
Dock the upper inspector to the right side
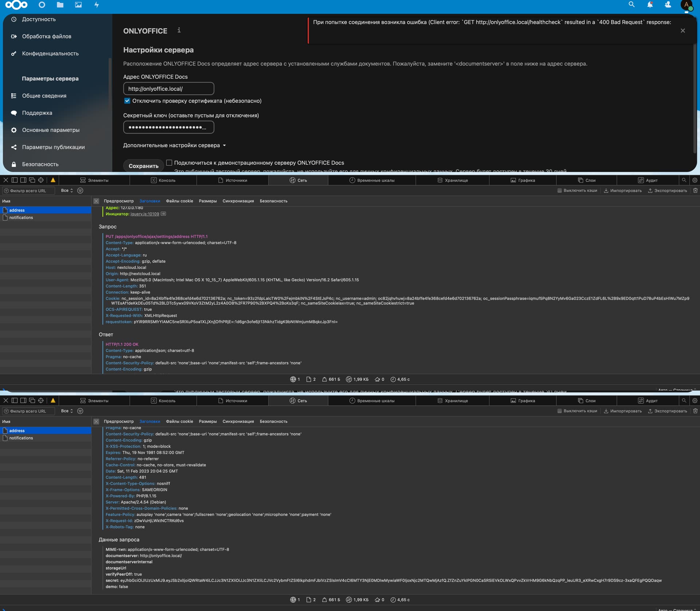(x=23, y=180)
